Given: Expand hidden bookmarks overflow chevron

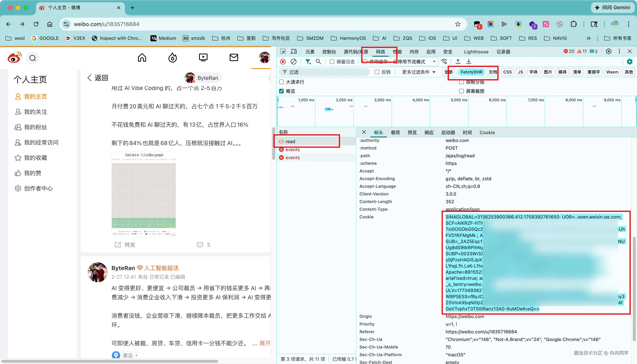Looking at the screenshot, I should point(589,38).
